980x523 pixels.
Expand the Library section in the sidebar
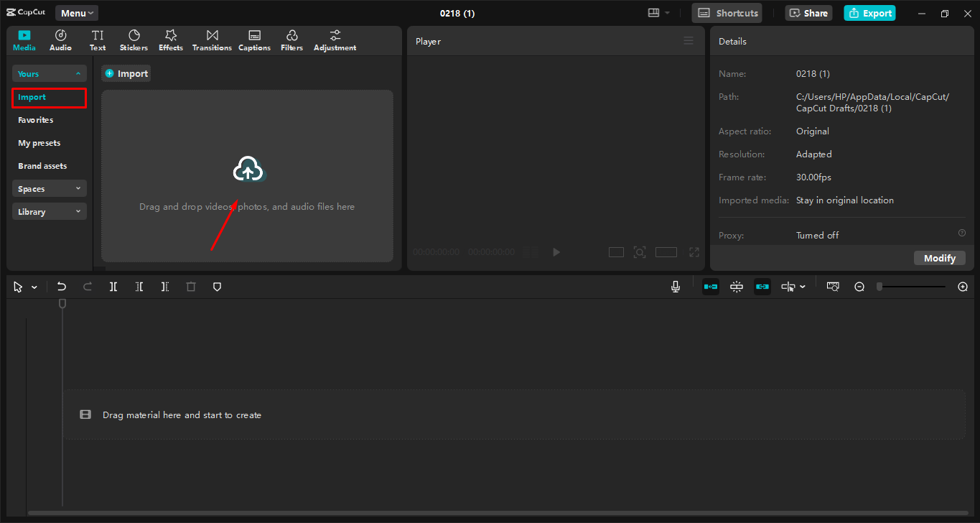[x=49, y=211]
